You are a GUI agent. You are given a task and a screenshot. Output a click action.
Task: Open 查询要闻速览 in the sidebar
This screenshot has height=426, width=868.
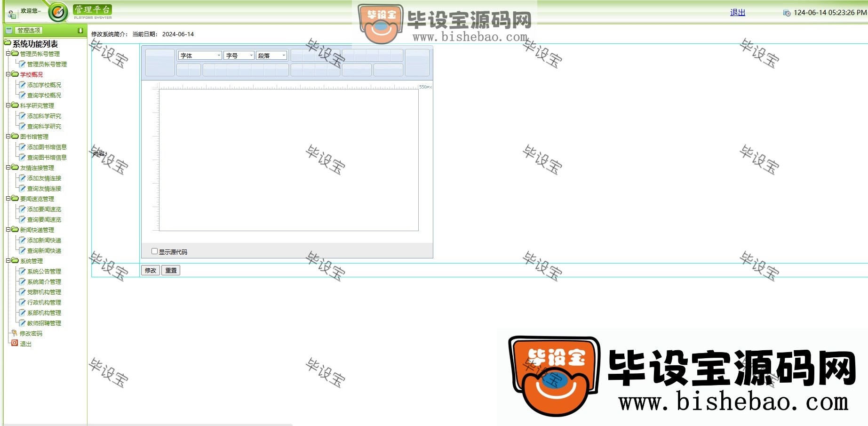pos(44,220)
